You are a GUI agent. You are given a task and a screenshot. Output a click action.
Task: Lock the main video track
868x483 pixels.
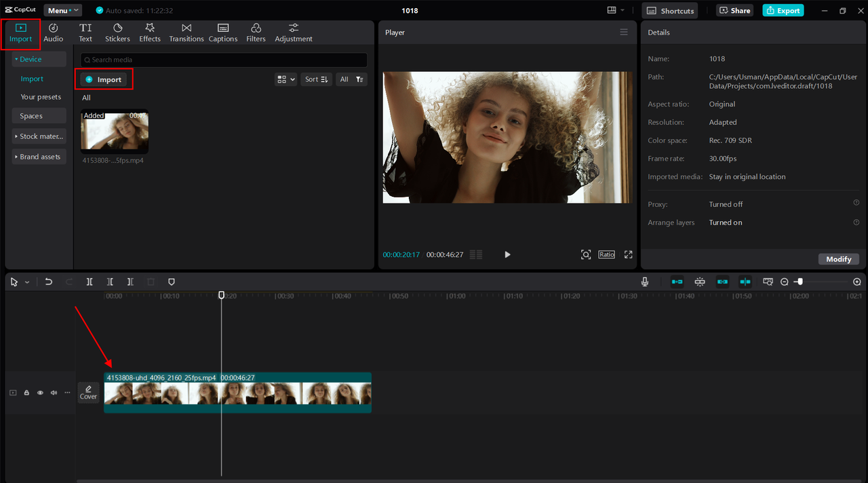pyautogui.click(x=26, y=393)
